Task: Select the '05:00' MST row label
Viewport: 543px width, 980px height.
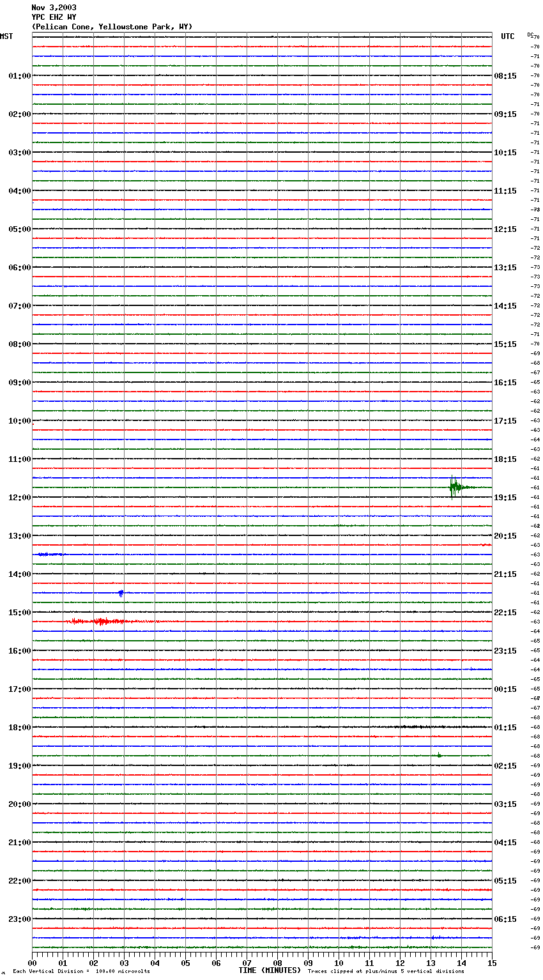Action: (x=20, y=229)
